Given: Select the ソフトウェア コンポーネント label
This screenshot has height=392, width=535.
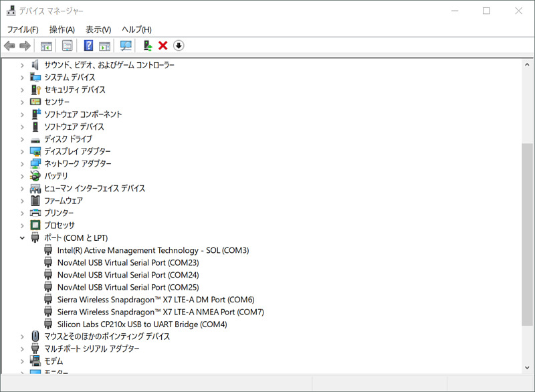Looking at the screenshot, I should coord(83,114).
